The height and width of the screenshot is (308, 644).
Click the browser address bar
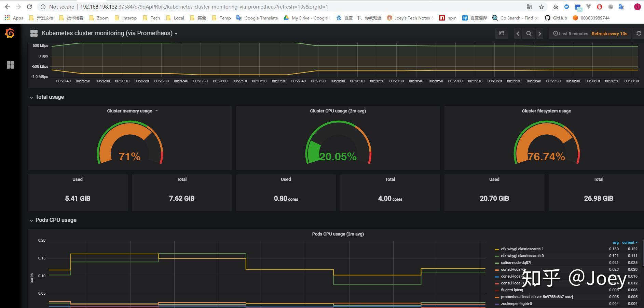pyautogui.click(x=205, y=6)
